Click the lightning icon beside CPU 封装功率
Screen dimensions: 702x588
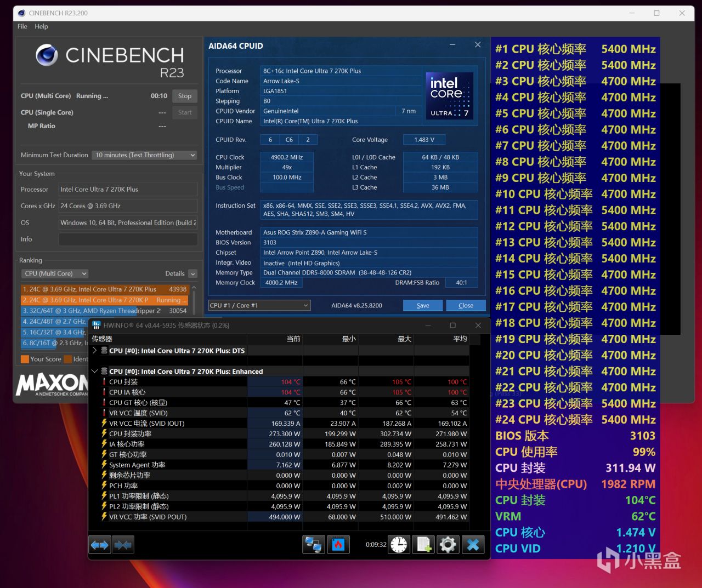pos(104,433)
